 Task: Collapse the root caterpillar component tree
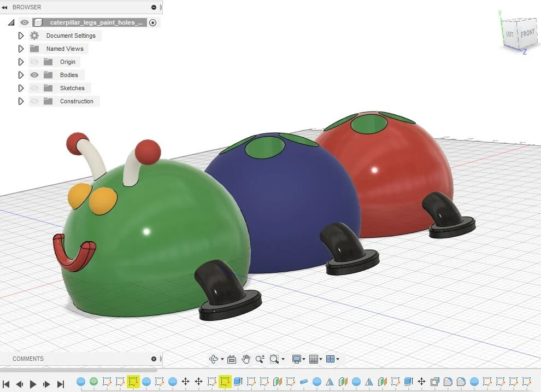click(x=11, y=22)
